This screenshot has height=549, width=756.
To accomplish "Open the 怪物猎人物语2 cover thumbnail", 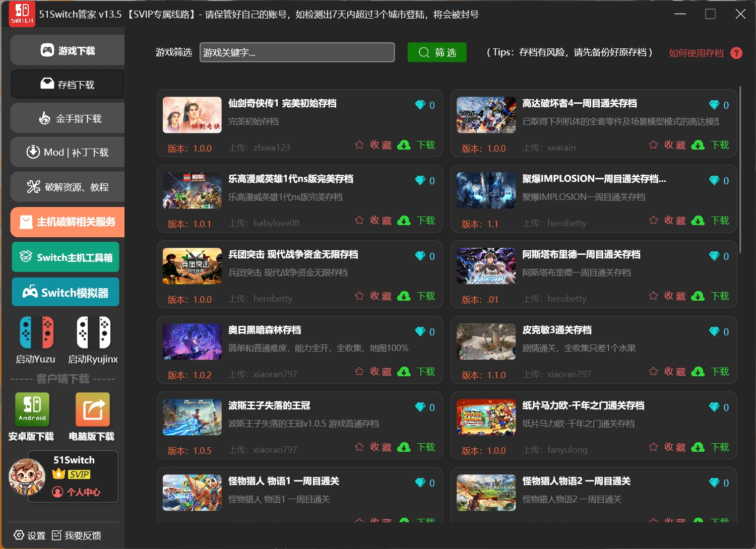I will click(x=486, y=493).
